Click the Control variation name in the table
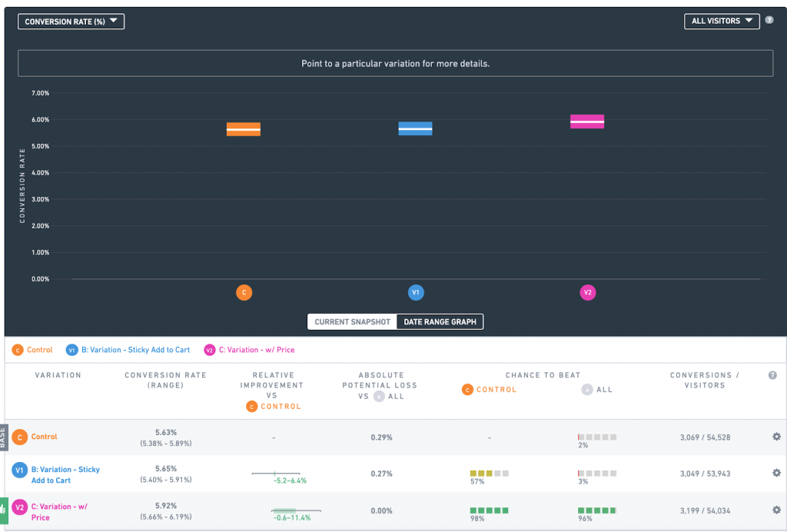Viewport: 787px width, 532px height. tap(44, 437)
